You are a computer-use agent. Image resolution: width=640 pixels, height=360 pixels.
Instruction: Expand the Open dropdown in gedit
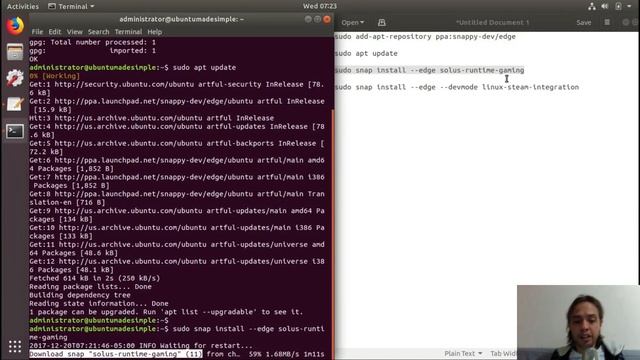[x=353, y=22]
